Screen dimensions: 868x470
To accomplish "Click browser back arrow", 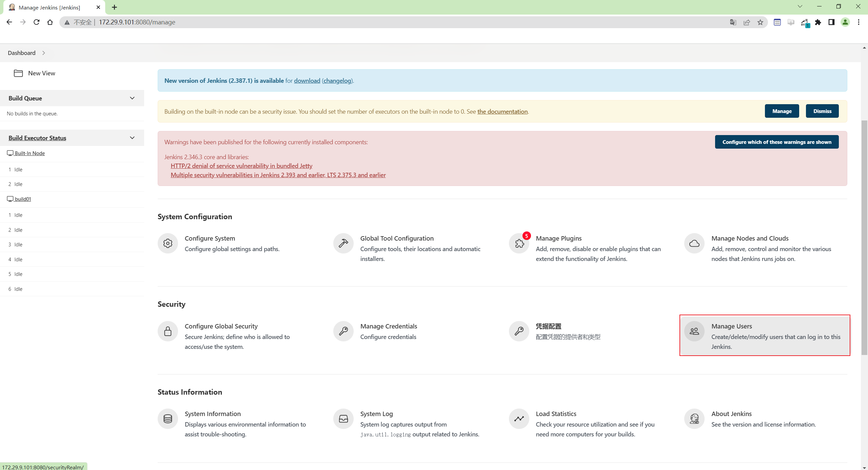I will pos(9,22).
